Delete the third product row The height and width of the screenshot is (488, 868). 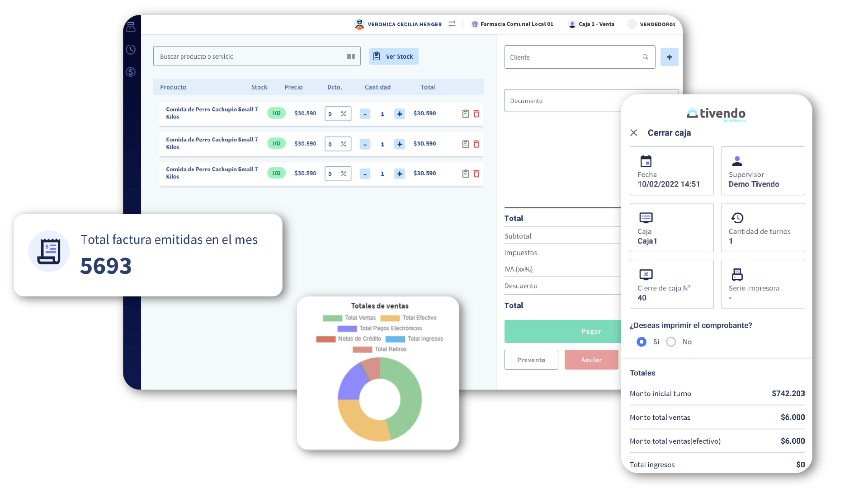coord(476,174)
